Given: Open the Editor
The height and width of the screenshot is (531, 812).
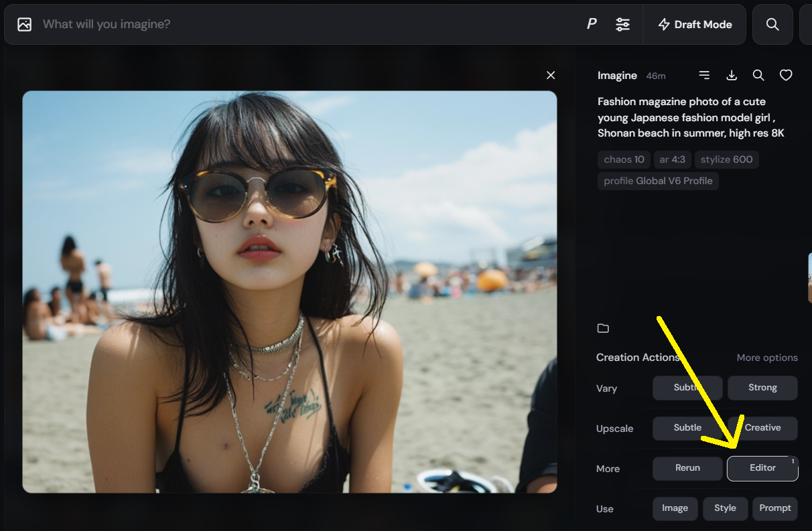Looking at the screenshot, I should click(x=762, y=468).
